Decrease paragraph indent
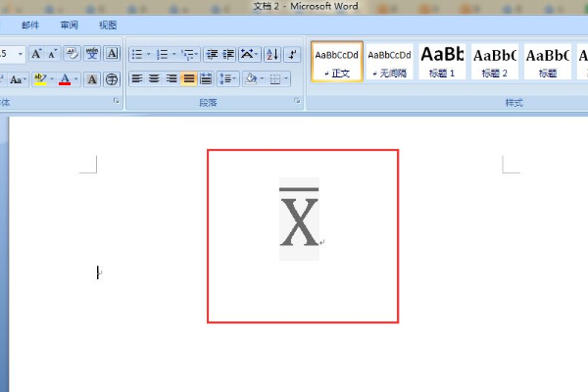This screenshot has height=392, width=588. (x=213, y=55)
